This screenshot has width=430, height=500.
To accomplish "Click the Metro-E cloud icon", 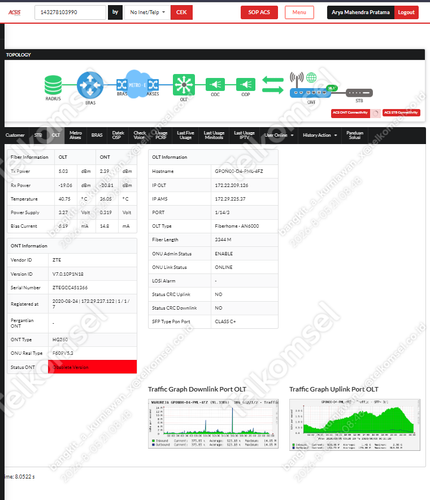I will [137, 84].
